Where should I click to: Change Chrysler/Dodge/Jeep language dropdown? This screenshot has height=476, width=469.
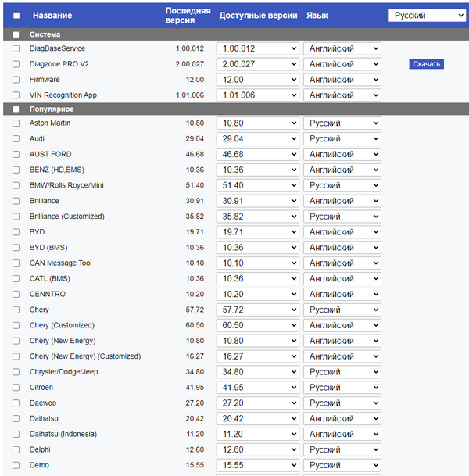coord(342,372)
